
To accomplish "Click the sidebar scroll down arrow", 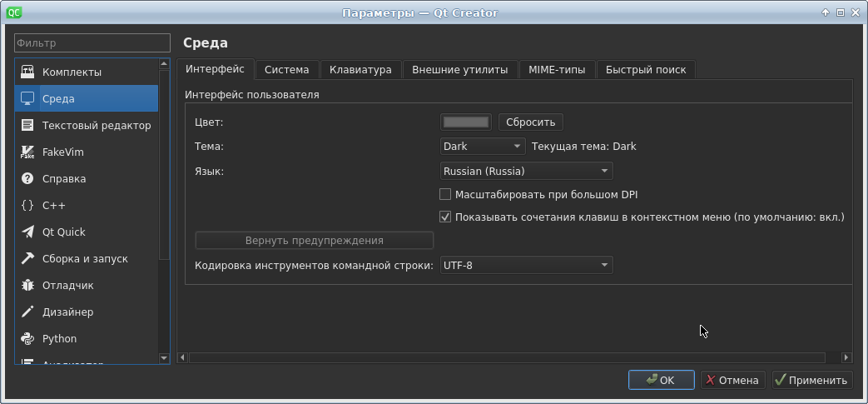I will point(164,358).
